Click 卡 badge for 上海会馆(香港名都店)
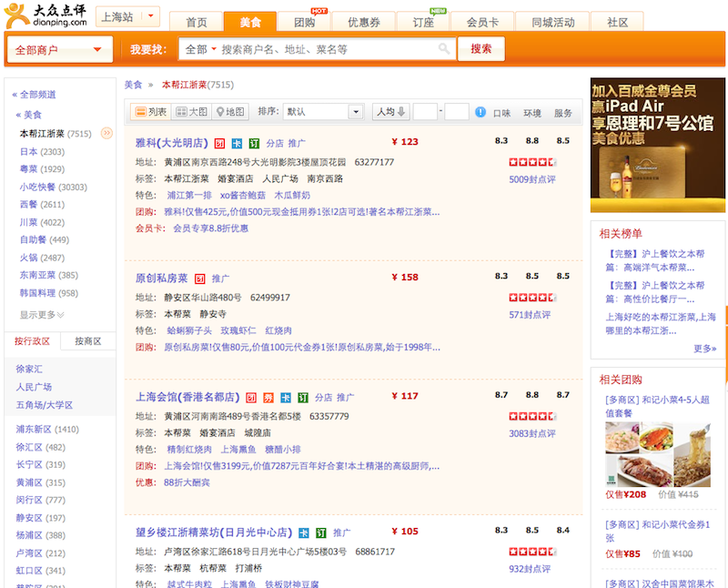Screen dimensions: 728x588 [x=286, y=398]
